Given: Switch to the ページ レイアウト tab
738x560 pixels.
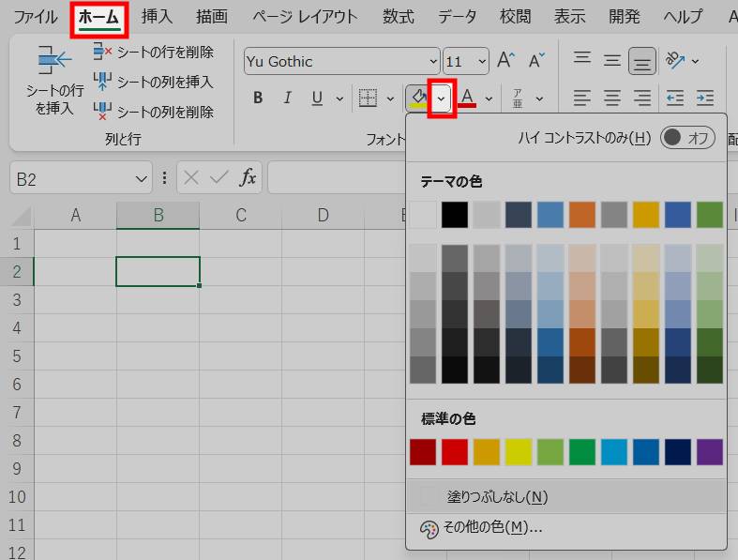Looking at the screenshot, I should [305, 17].
